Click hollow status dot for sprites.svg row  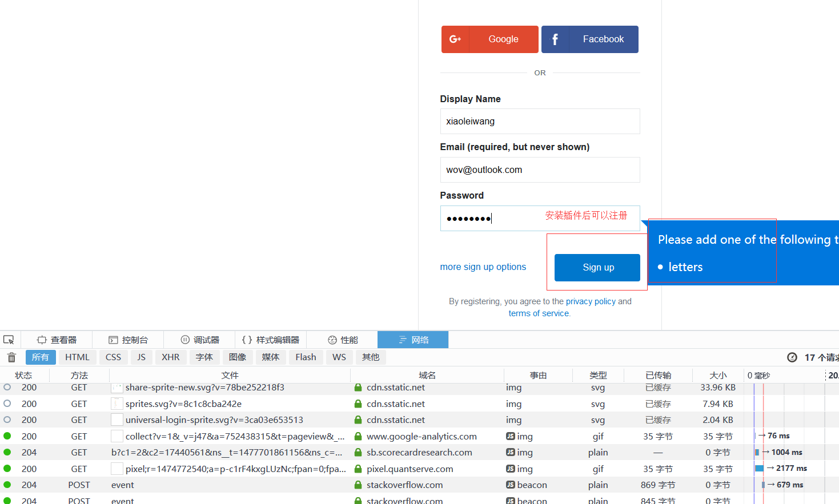point(7,404)
